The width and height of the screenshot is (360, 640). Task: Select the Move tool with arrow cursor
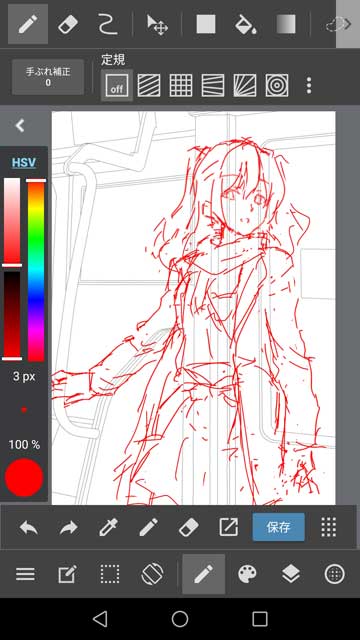point(157,24)
